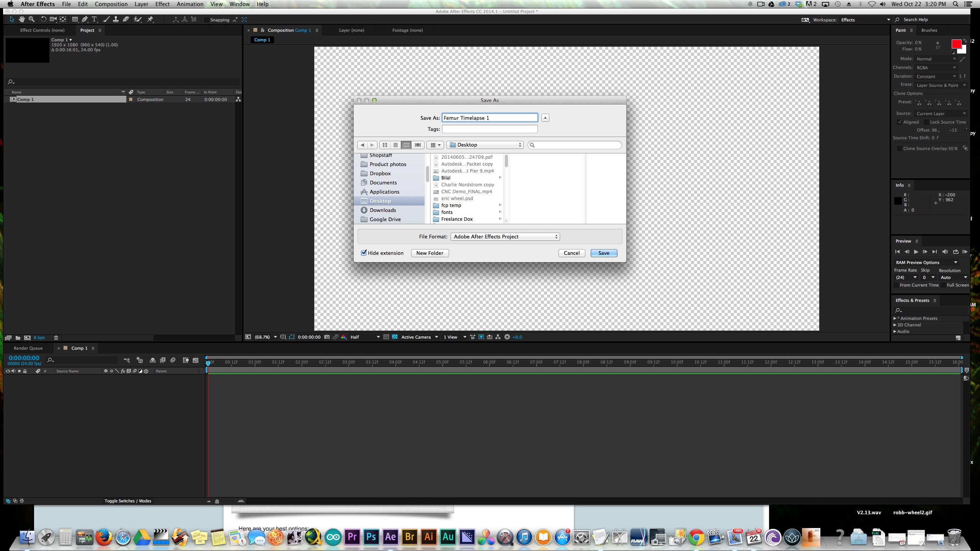The image size is (980, 551).
Task: Select the Pan Behind anchor point tool
Action: [x=63, y=19]
